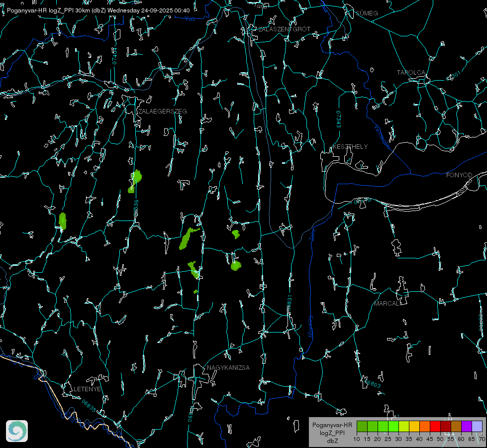Click the ZALAEGERSZEG city label
The height and width of the screenshot is (448, 487).
163,112
